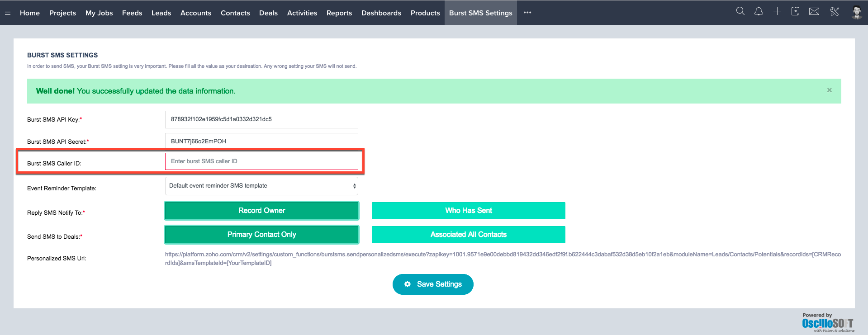Click the plus create-new icon

[777, 11]
